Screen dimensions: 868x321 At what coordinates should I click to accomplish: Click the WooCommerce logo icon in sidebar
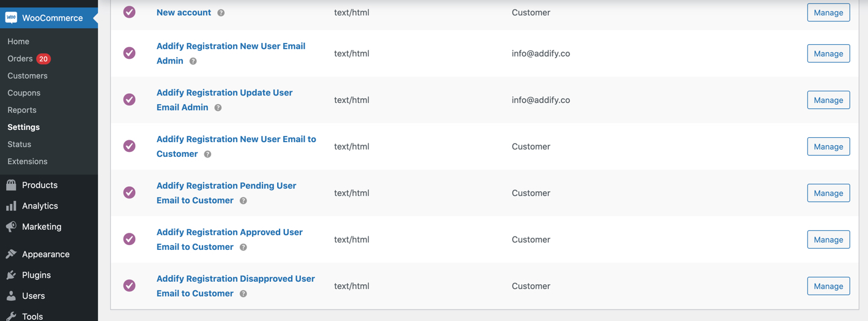pos(11,18)
